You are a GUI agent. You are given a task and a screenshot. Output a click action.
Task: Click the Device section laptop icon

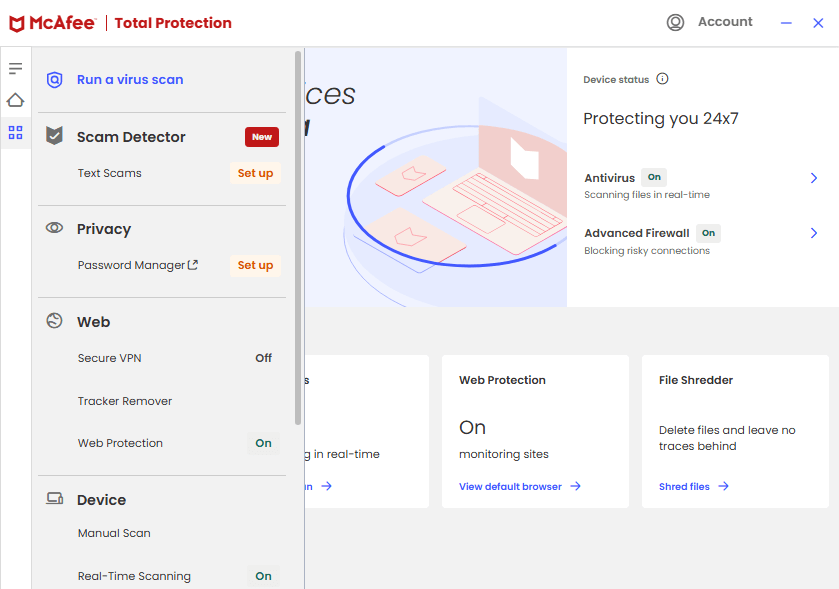55,499
